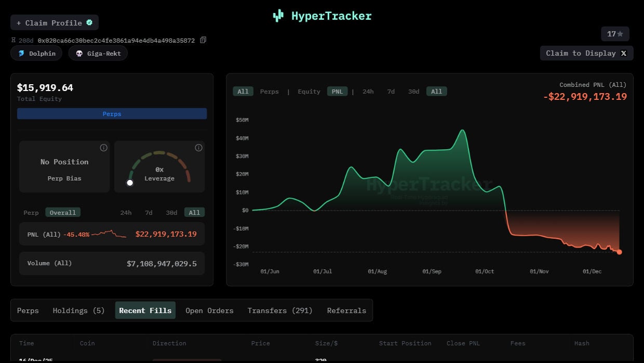Select 24h range on chart
The image size is (644, 363).
coord(368,92)
